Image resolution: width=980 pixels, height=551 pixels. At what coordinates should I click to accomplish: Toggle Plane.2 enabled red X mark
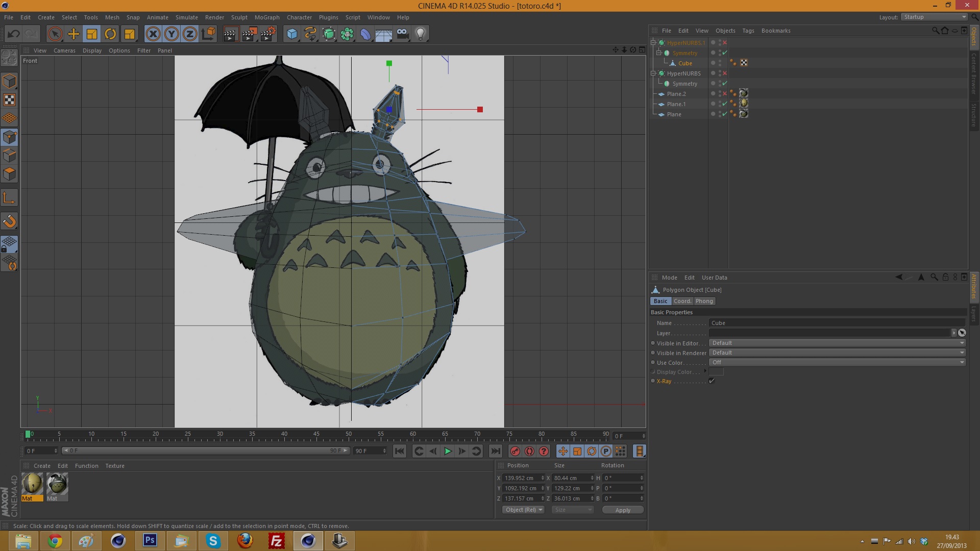click(725, 94)
